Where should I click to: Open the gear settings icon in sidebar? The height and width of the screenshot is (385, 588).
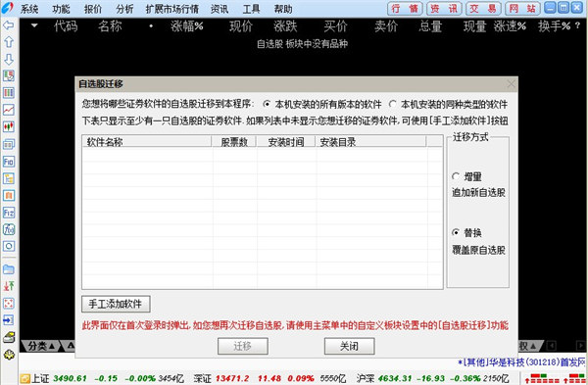(x=9, y=355)
